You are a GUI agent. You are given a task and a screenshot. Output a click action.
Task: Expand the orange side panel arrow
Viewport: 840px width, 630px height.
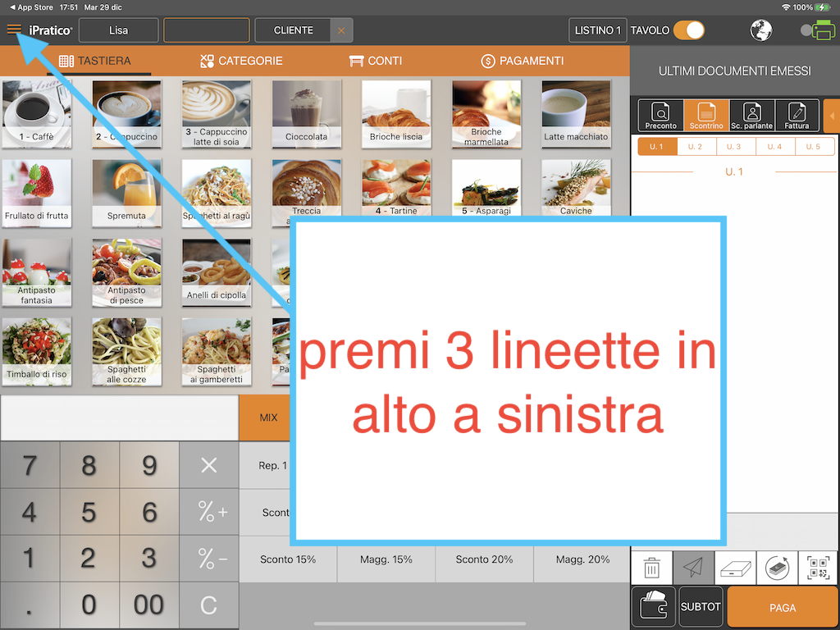click(x=832, y=115)
